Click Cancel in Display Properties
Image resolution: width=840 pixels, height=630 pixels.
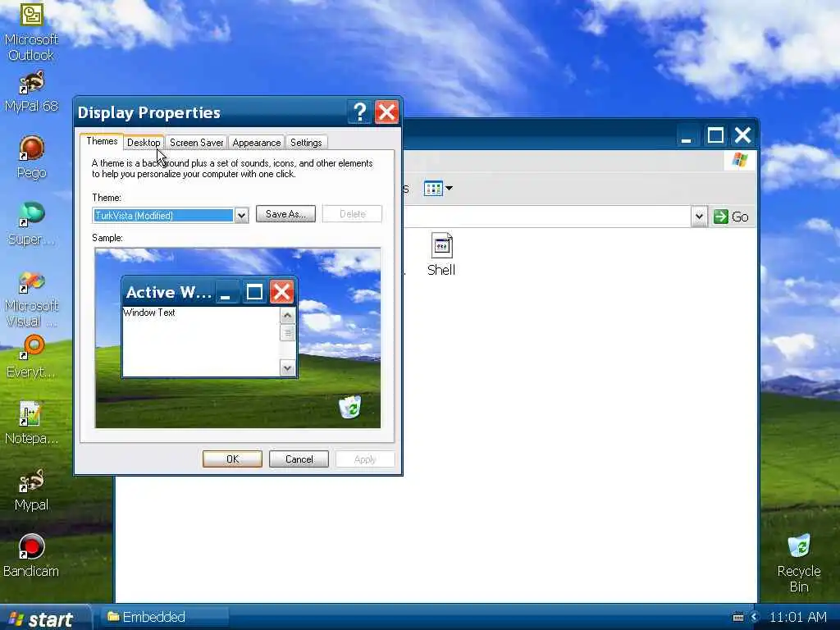tap(299, 459)
